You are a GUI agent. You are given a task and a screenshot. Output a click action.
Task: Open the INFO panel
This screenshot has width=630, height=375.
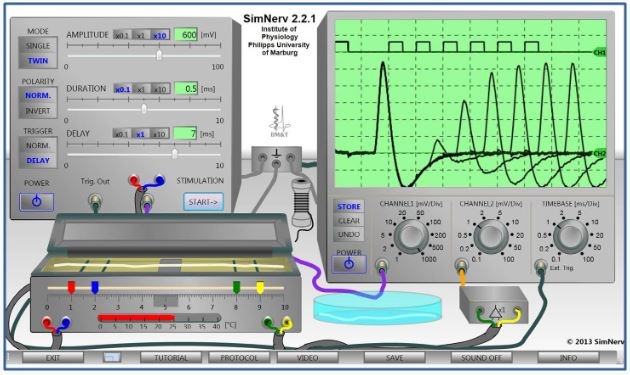(568, 357)
